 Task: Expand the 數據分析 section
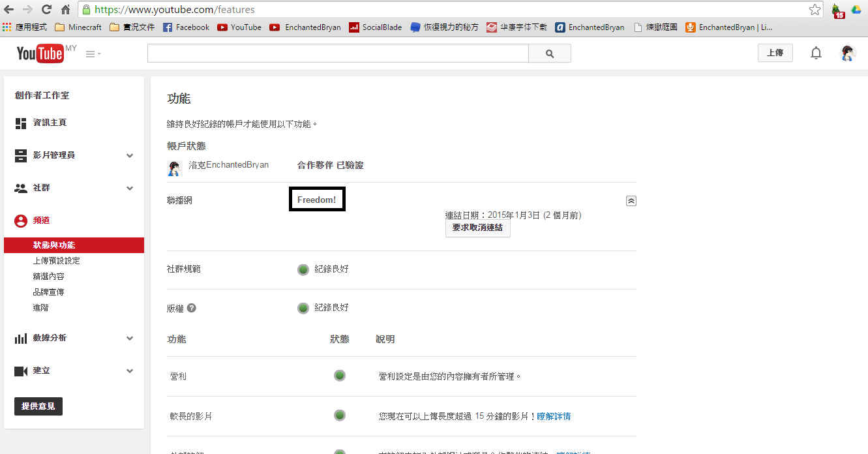tap(130, 338)
